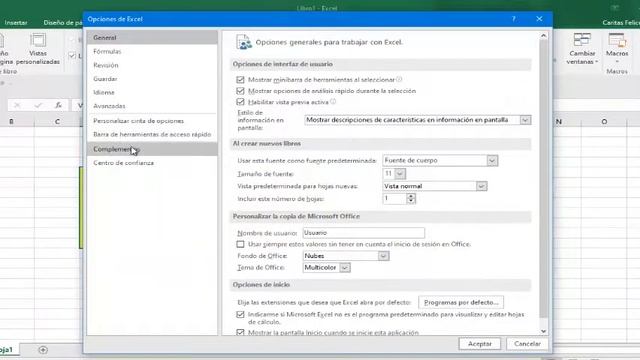
Task: Click Cancelar button
Action: (x=527, y=344)
